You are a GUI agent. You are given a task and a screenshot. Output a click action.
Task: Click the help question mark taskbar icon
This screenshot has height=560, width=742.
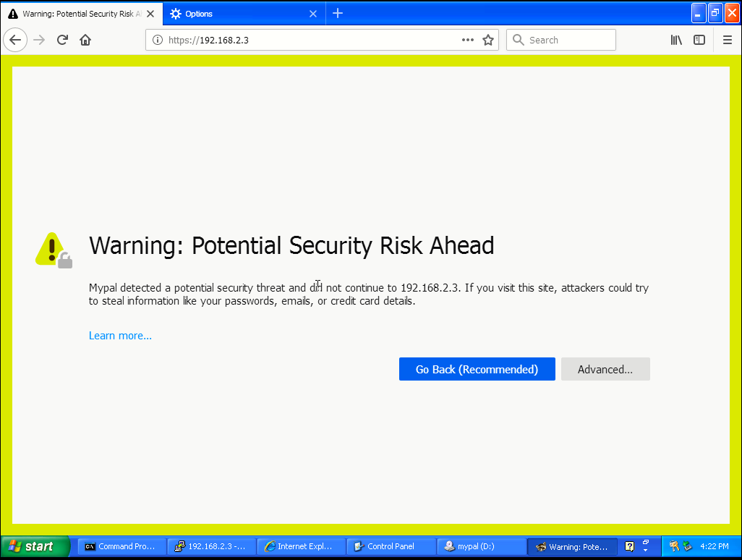(629, 547)
